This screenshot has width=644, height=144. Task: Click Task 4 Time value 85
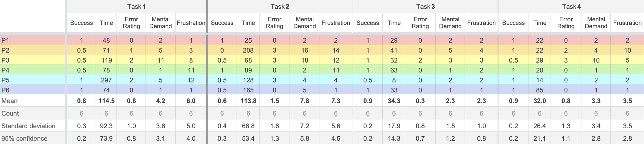coord(539,90)
